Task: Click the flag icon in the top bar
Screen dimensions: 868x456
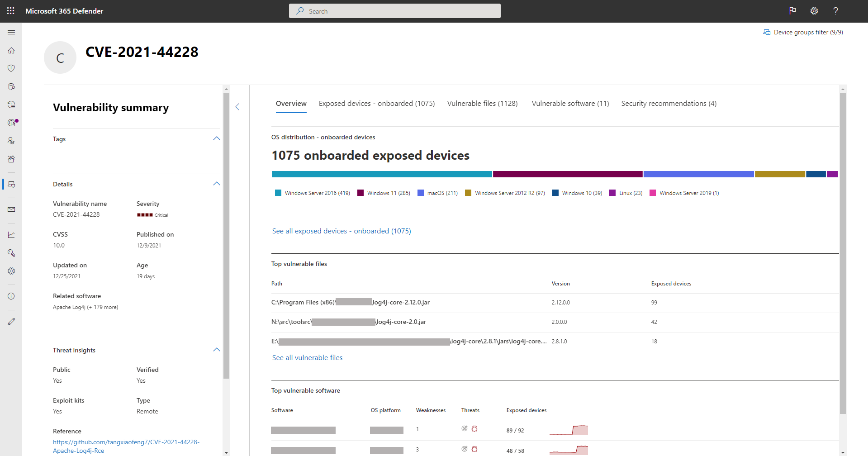Action: pyautogui.click(x=792, y=11)
